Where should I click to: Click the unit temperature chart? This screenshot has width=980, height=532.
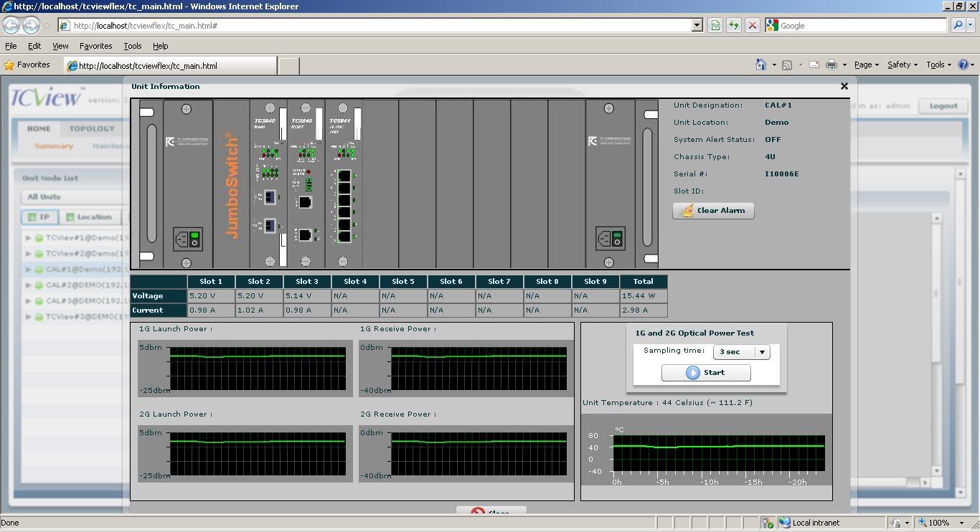pyautogui.click(x=707, y=450)
